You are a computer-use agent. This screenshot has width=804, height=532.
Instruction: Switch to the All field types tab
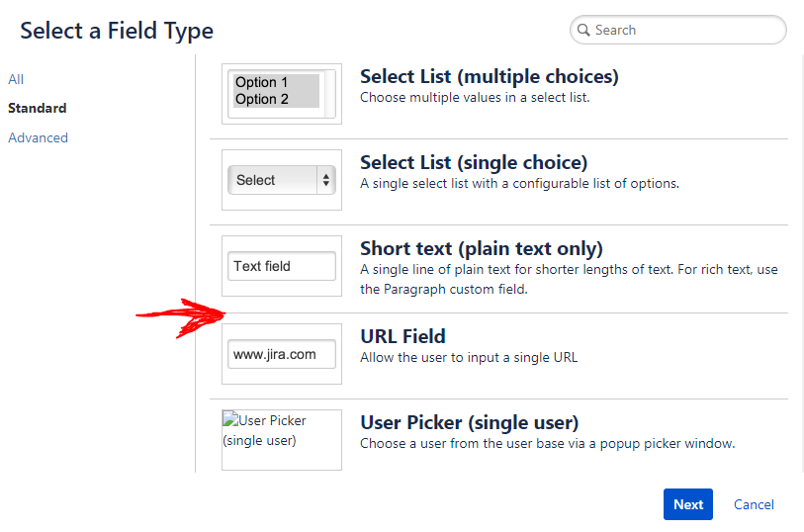(x=16, y=79)
